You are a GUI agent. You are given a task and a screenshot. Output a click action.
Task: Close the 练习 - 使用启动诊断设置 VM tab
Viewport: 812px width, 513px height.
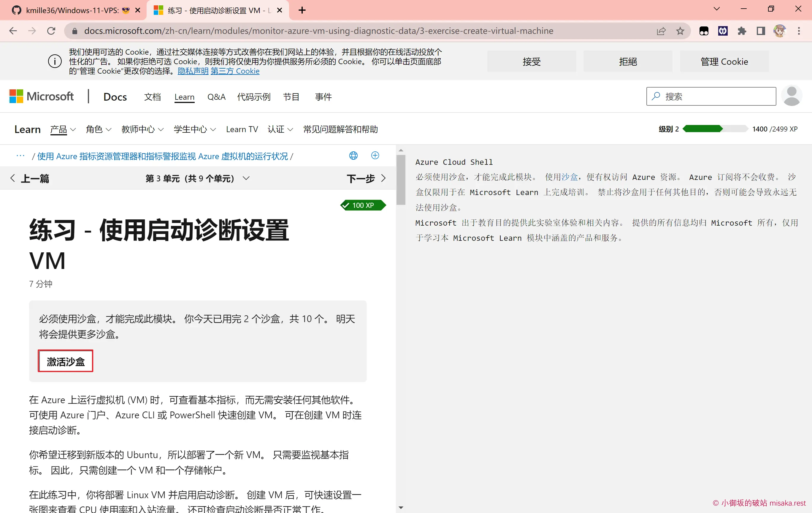pos(280,10)
